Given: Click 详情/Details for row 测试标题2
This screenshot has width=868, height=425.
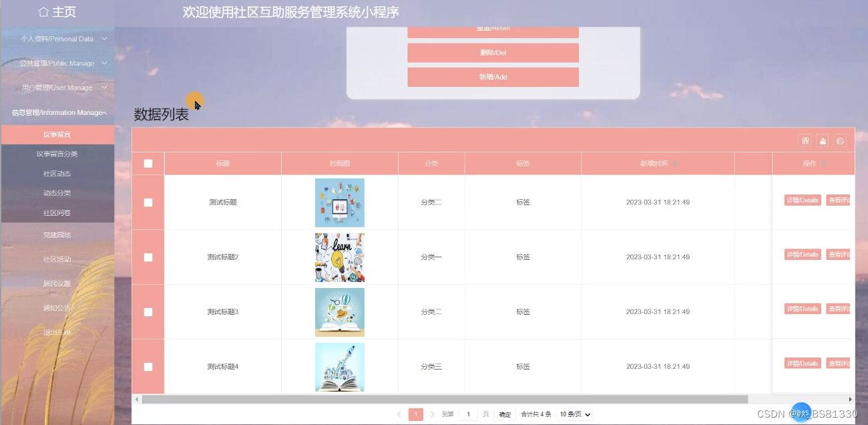Looking at the screenshot, I should [x=803, y=255].
